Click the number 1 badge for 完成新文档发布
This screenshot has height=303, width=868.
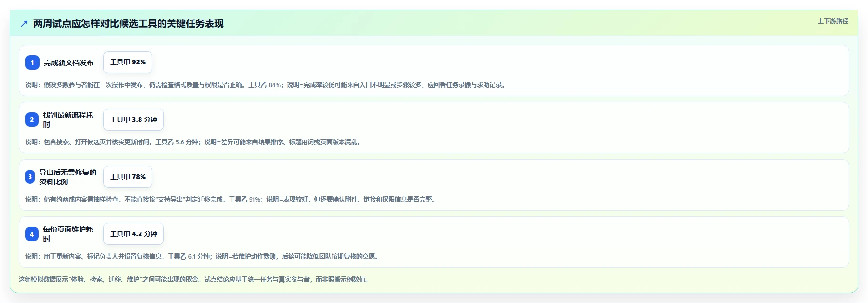tap(32, 62)
